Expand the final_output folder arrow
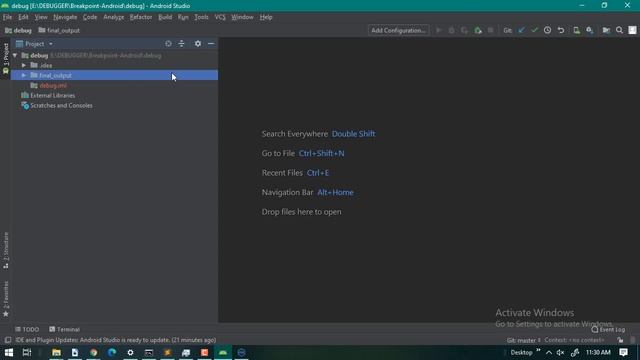Screen dimensions: 640x360 pos(24,75)
